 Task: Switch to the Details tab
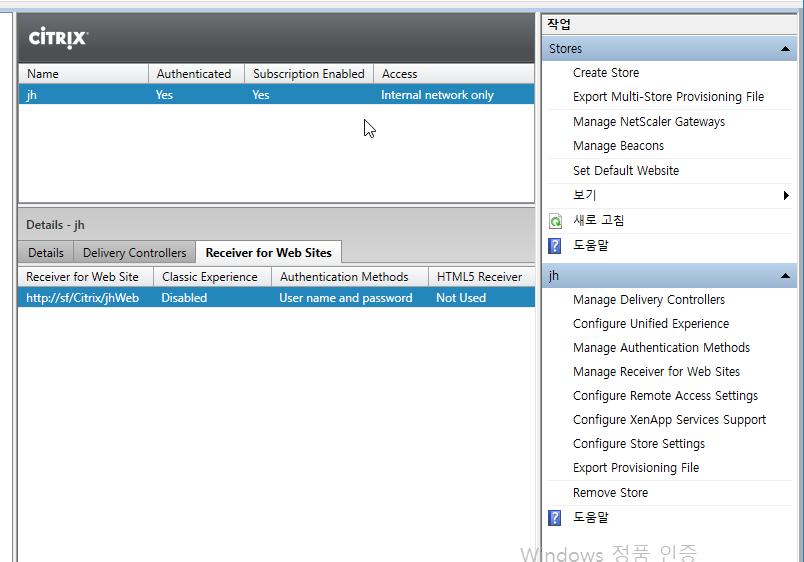point(46,253)
